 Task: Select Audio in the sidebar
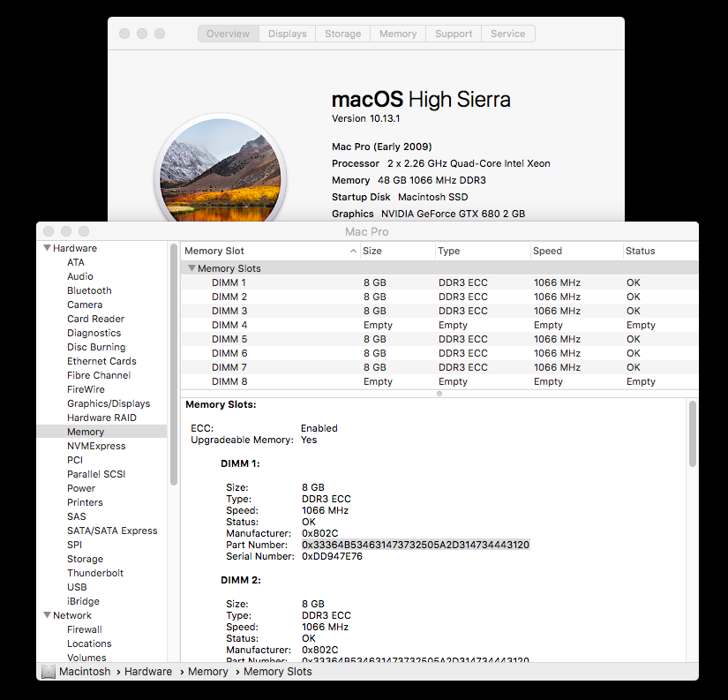coord(79,276)
